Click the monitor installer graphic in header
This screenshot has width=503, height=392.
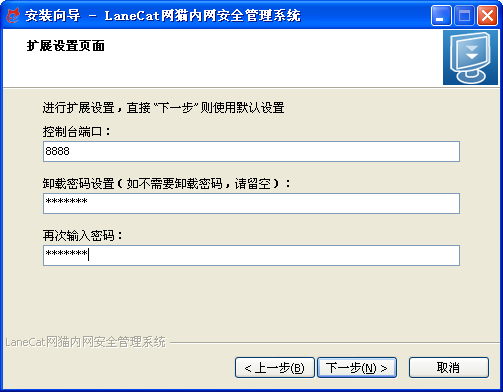(470, 57)
